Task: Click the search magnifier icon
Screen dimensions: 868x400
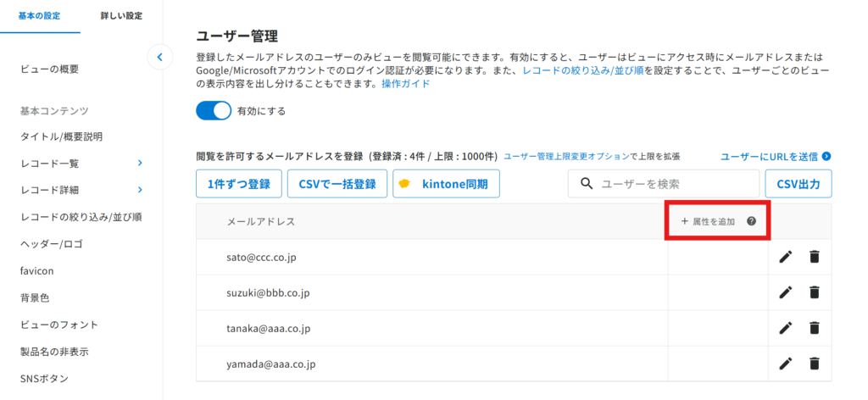Action: coord(587,184)
